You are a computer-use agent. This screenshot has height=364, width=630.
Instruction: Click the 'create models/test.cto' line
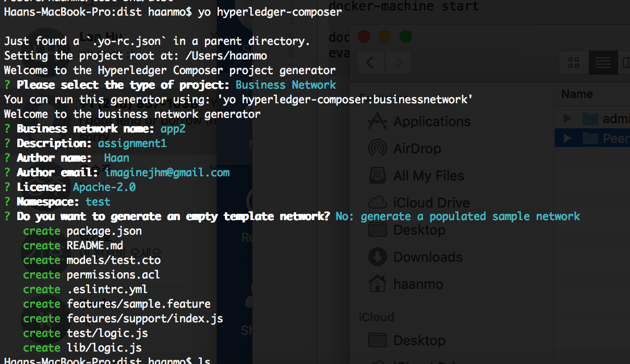(x=92, y=260)
